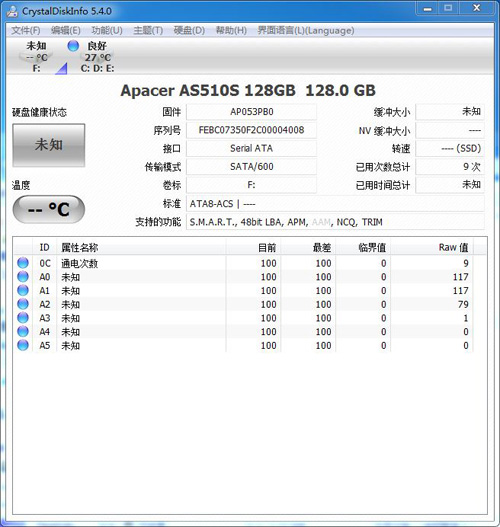Open the 编辑(E) menu

point(66,31)
